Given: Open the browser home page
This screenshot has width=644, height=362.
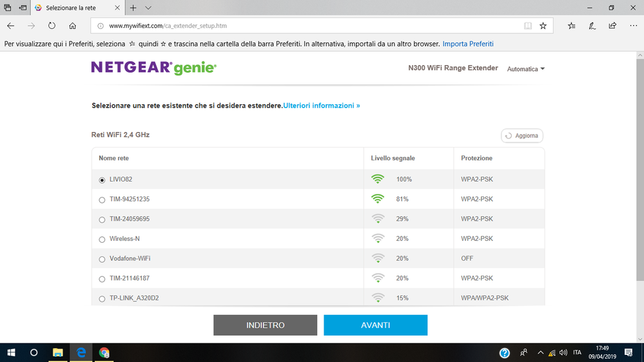Looking at the screenshot, I should tap(73, 26).
